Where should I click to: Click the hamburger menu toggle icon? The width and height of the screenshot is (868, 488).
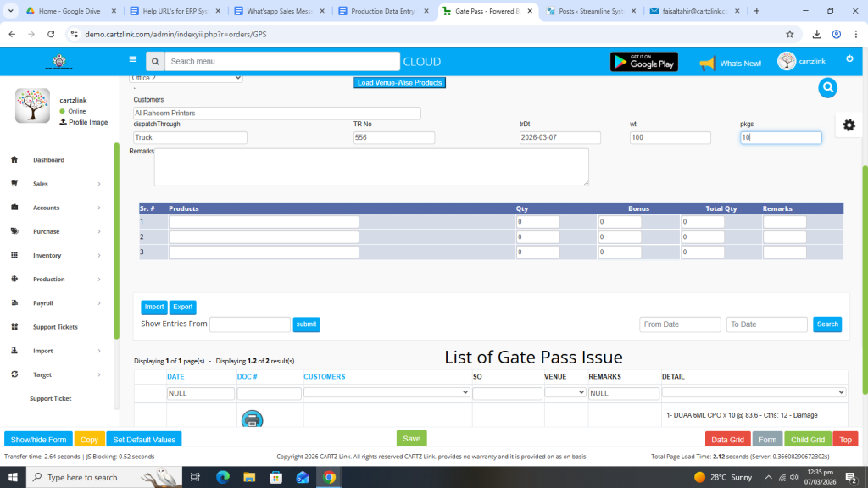(133, 60)
